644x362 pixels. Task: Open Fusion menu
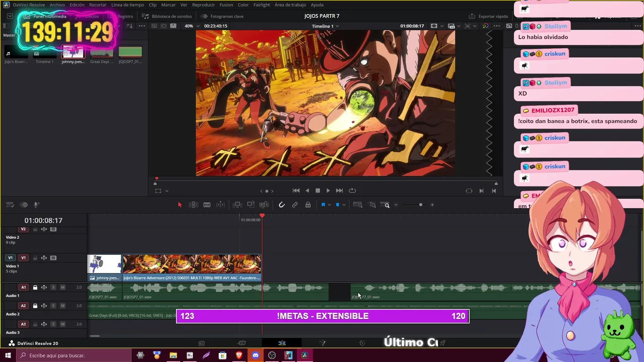pyautogui.click(x=226, y=5)
